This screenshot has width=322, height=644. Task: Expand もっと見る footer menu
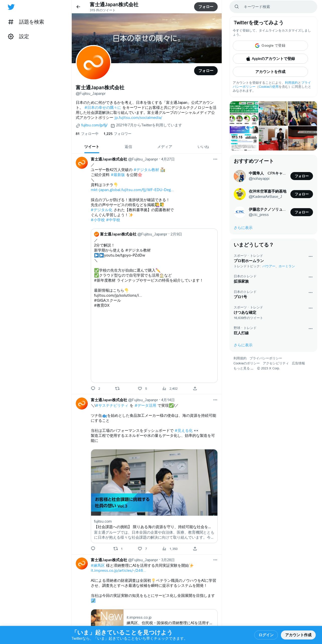click(x=243, y=368)
